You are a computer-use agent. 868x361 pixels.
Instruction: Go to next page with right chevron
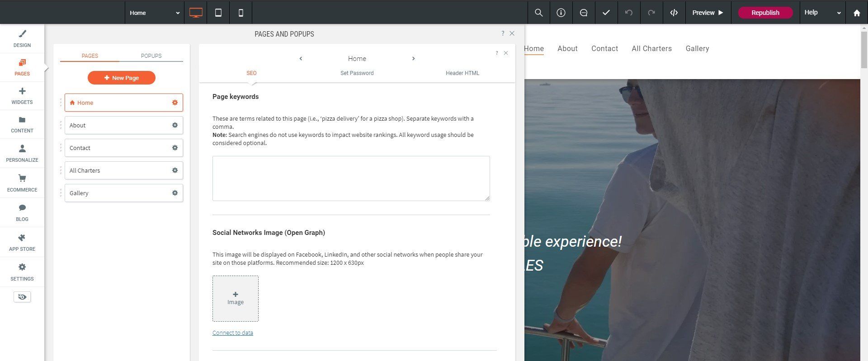pyautogui.click(x=413, y=59)
